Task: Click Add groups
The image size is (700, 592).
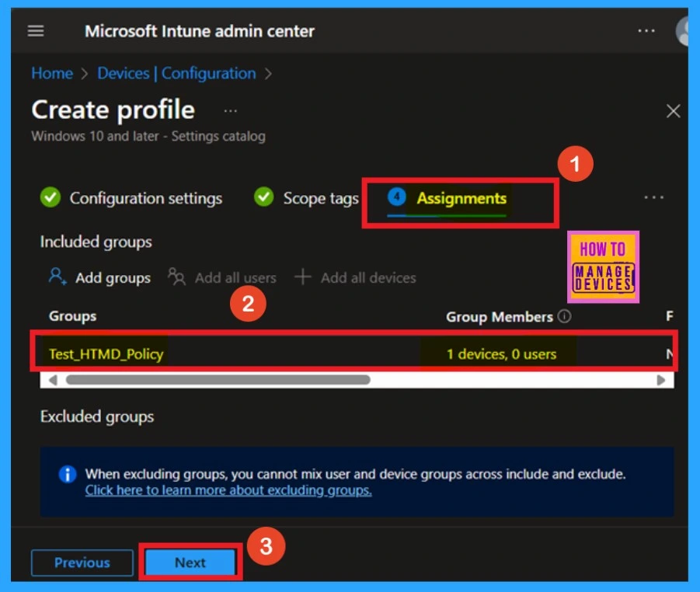Action: pyautogui.click(x=113, y=277)
